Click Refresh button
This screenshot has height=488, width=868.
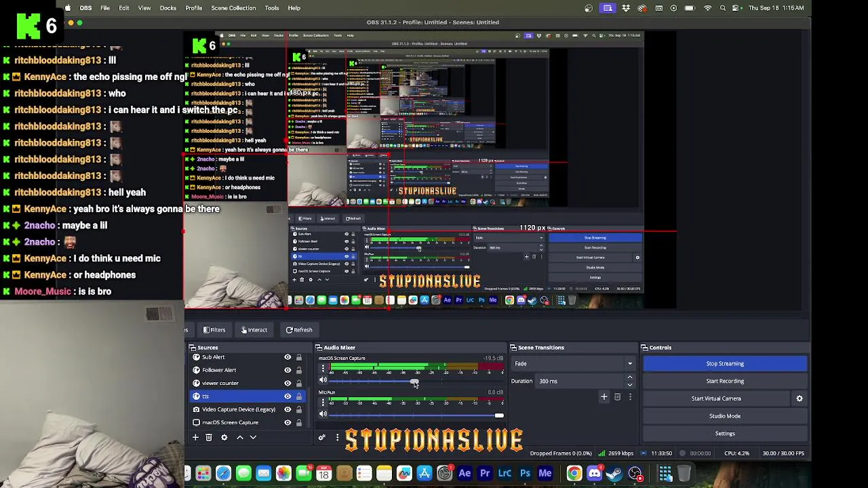pos(299,330)
